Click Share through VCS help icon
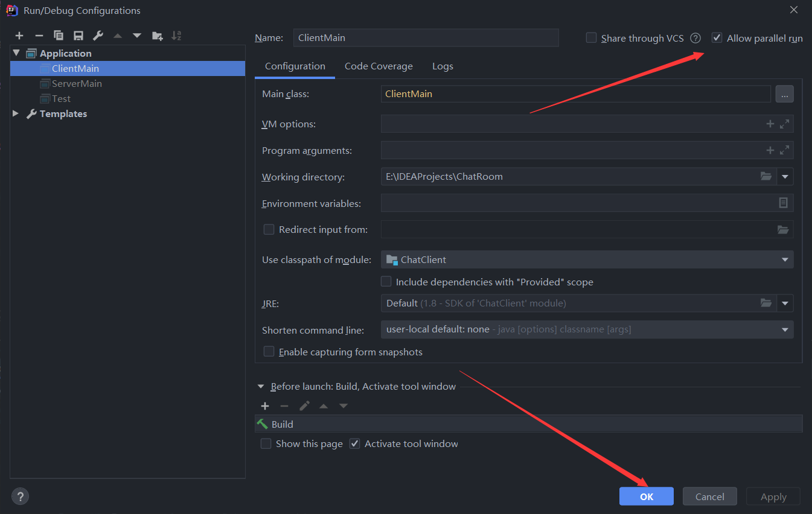Image resolution: width=812 pixels, height=514 pixels. coord(695,38)
